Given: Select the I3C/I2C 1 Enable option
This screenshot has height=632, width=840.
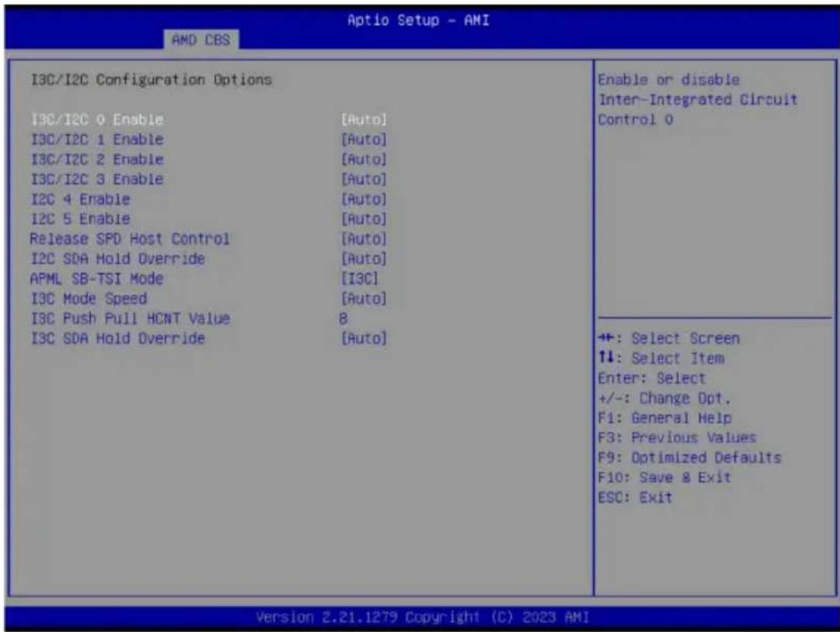Looking at the screenshot, I should (x=97, y=140).
